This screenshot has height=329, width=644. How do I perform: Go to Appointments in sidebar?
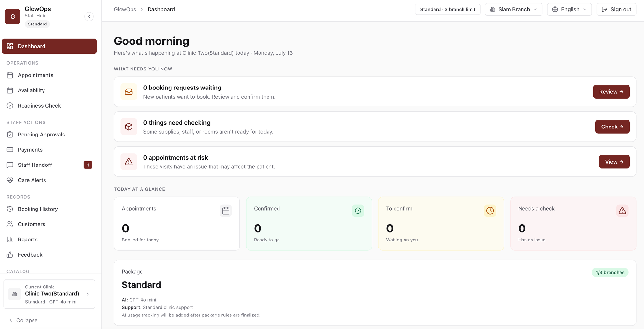coord(49,75)
